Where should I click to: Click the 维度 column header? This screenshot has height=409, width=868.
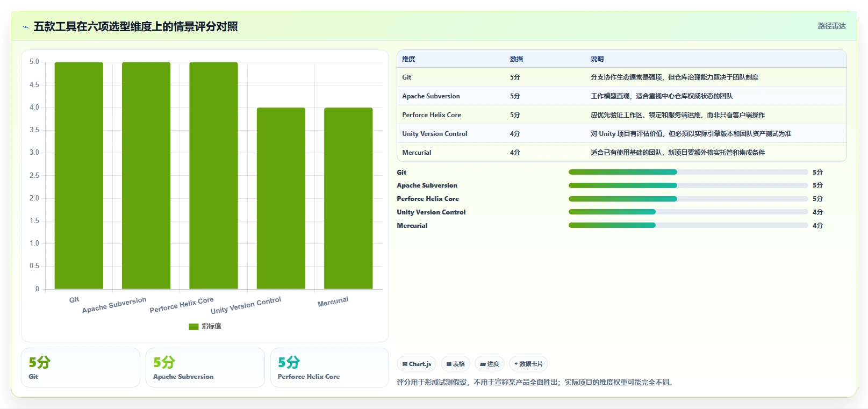tap(408, 59)
